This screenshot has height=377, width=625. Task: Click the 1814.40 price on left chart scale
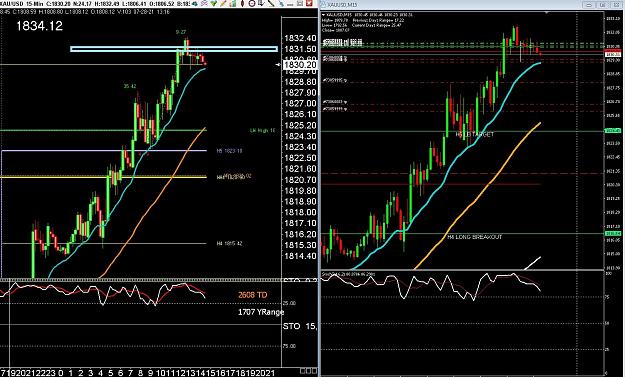[x=300, y=256]
